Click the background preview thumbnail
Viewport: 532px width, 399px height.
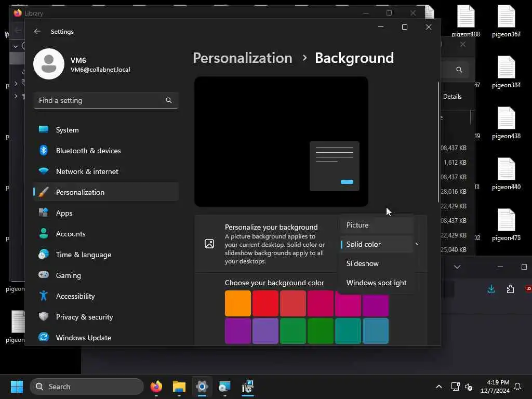pyautogui.click(x=281, y=141)
